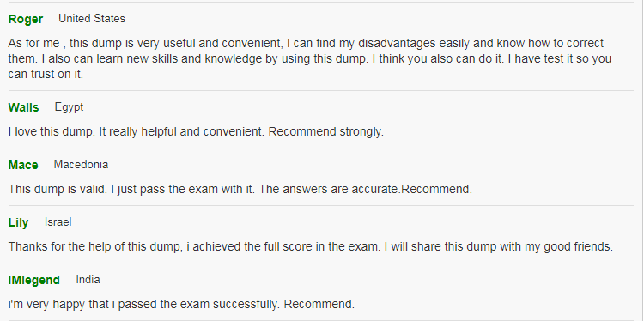
Task: Select the Israel country label
Action: pyautogui.click(x=58, y=222)
